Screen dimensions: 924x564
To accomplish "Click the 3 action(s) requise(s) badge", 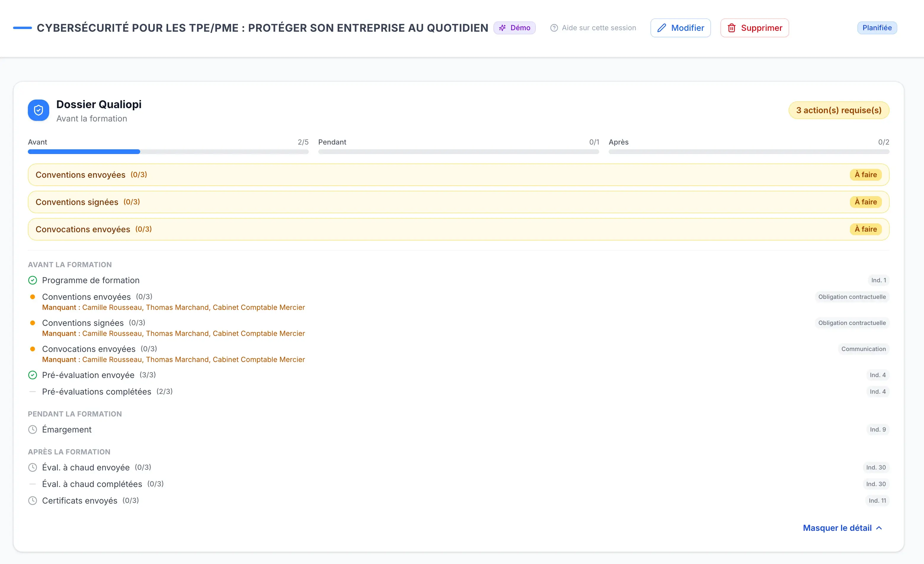I will click(x=839, y=110).
